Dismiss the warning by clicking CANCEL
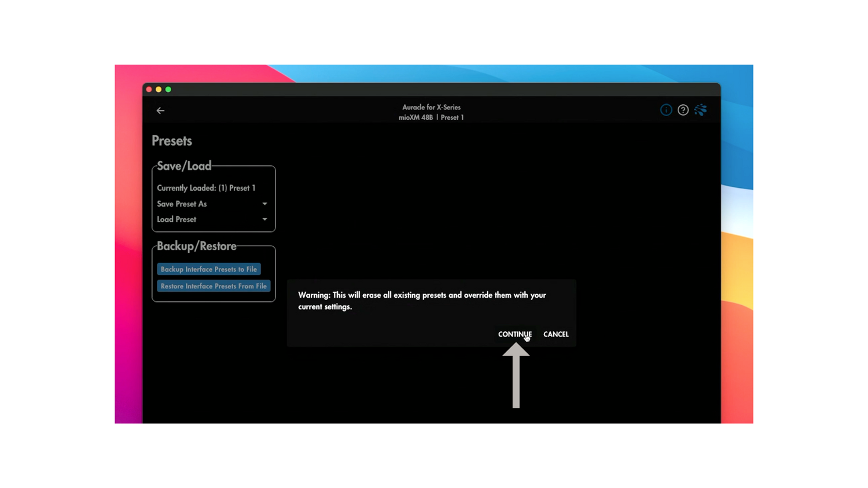This screenshot has width=868, height=488. tap(556, 334)
